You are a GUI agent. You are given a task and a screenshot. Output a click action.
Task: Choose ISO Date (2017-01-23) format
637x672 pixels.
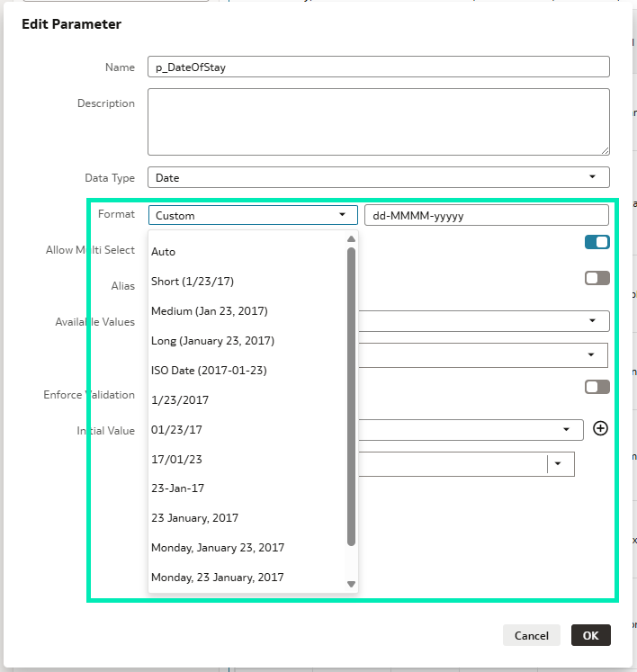click(209, 370)
